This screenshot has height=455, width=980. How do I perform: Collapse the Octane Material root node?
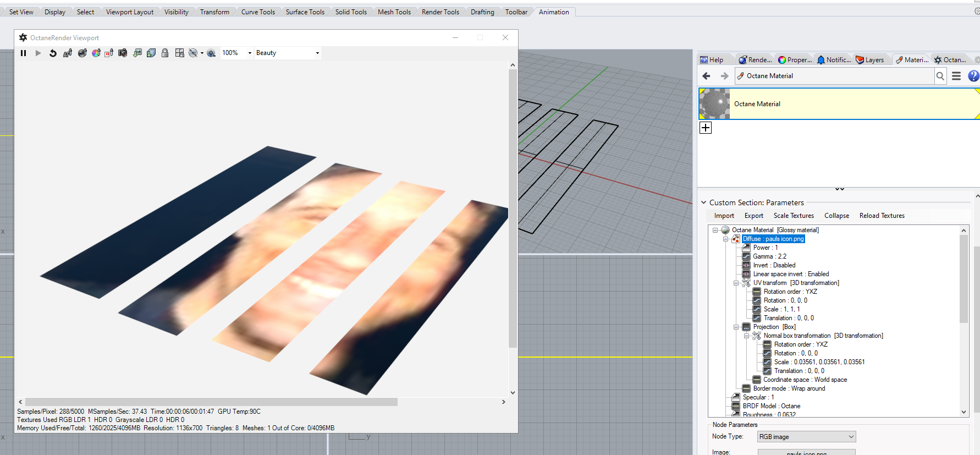(715, 230)
